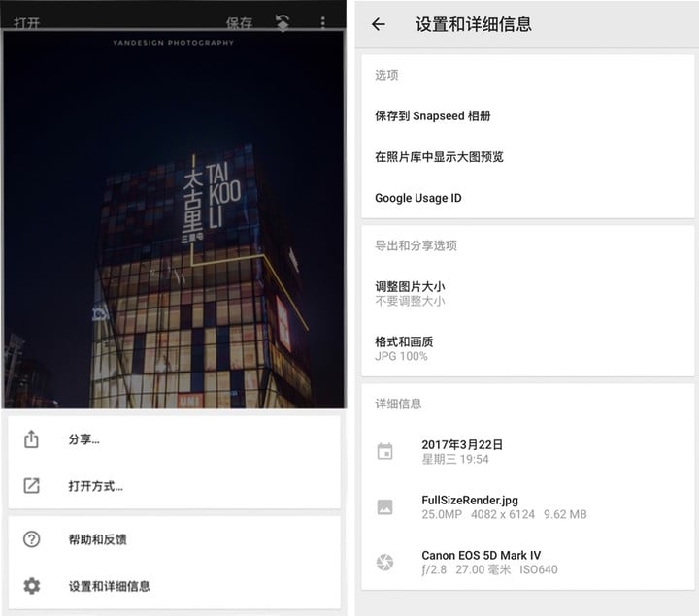This screenshot has height=616, width=699.
Task: Tap the open-with external icon
Action: tap(31, 485)
